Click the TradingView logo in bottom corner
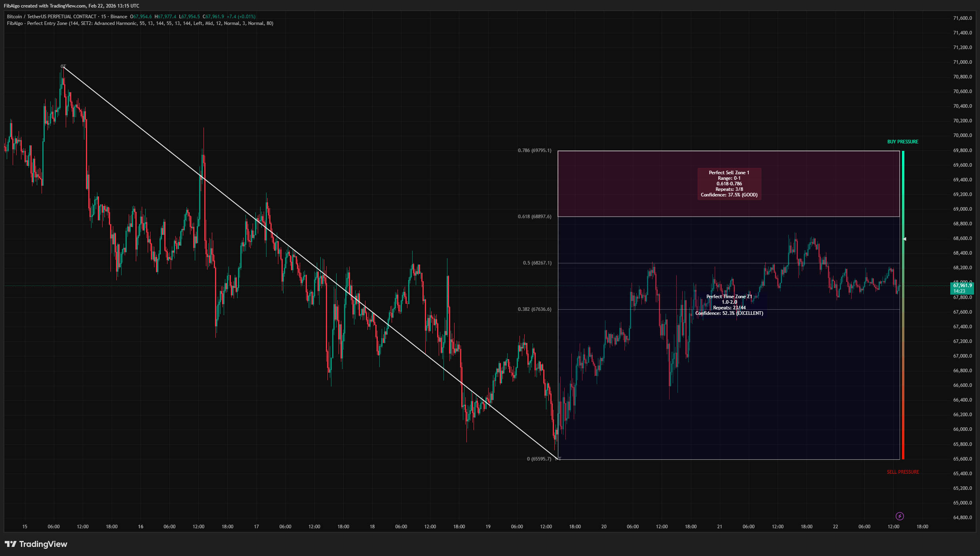The image size is (980, 556). [x=36, y=544]
